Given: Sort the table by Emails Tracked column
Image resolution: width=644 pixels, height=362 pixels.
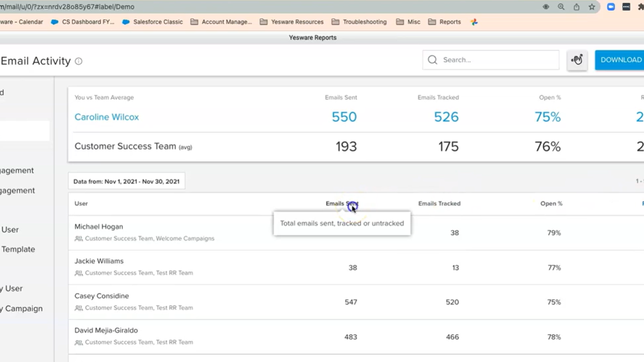Looking at the screenshot, I should [x=439, y=204].
